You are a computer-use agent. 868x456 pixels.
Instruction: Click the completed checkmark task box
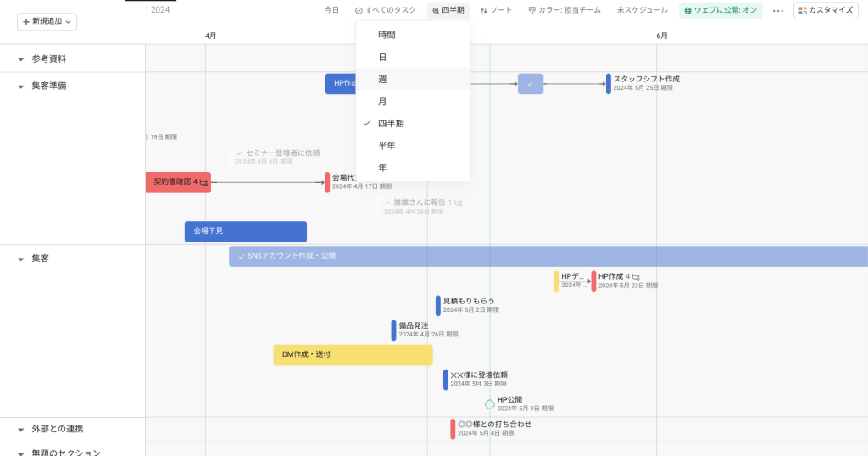(x=531, y=84)
